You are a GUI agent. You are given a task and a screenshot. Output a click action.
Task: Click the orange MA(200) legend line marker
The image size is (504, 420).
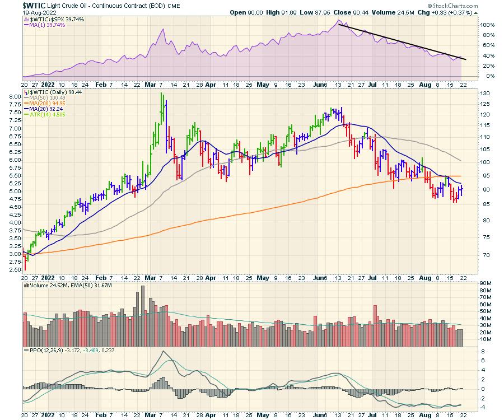25,103
